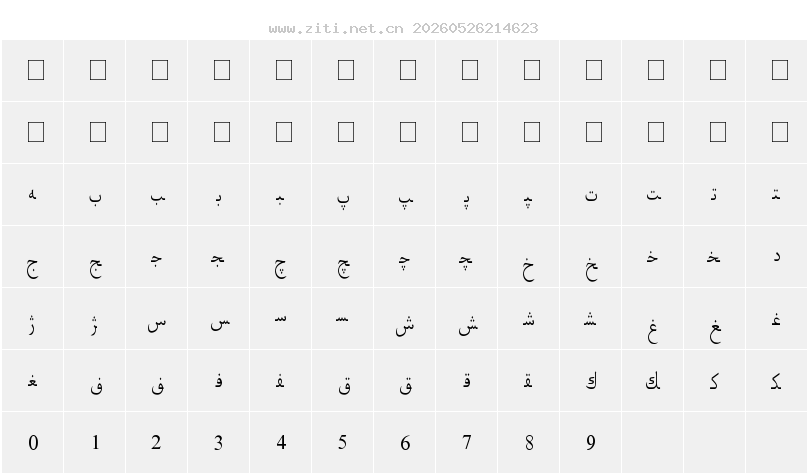Image resolution: width=808 pixels, height=476 pixels.
Task: Pick the digit 6 glyph cell
Action: (405, 443)
